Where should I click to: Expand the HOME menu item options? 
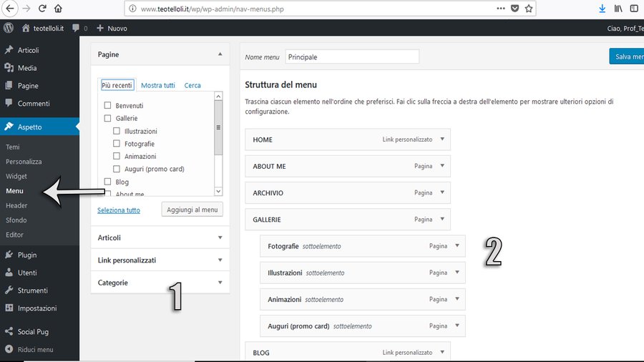pos(443,140)
